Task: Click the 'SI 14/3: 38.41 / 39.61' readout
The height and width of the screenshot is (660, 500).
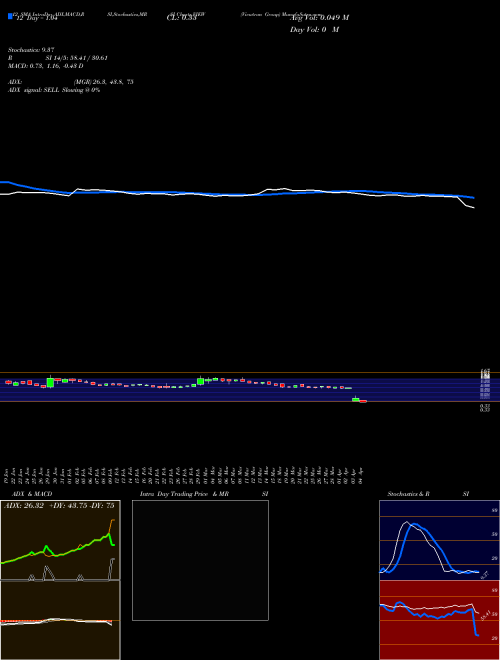Action: click(77, 58)
